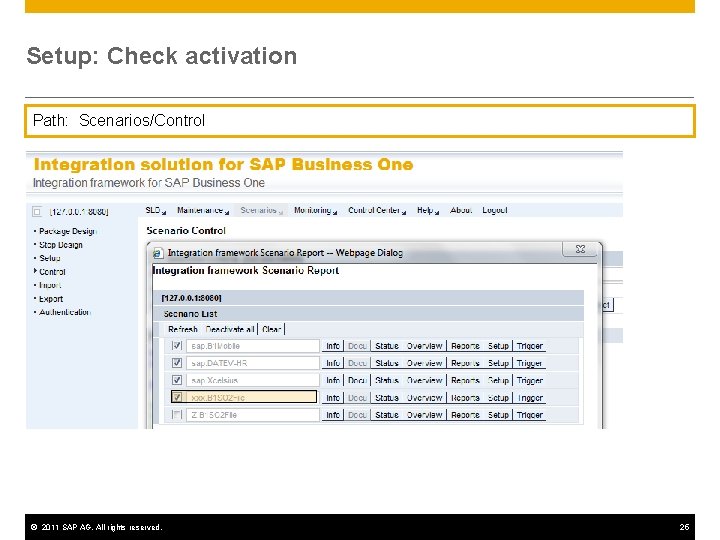720x540 pixels.
Task: Open the Scenarios menu
Action: (x=261, y=210)
